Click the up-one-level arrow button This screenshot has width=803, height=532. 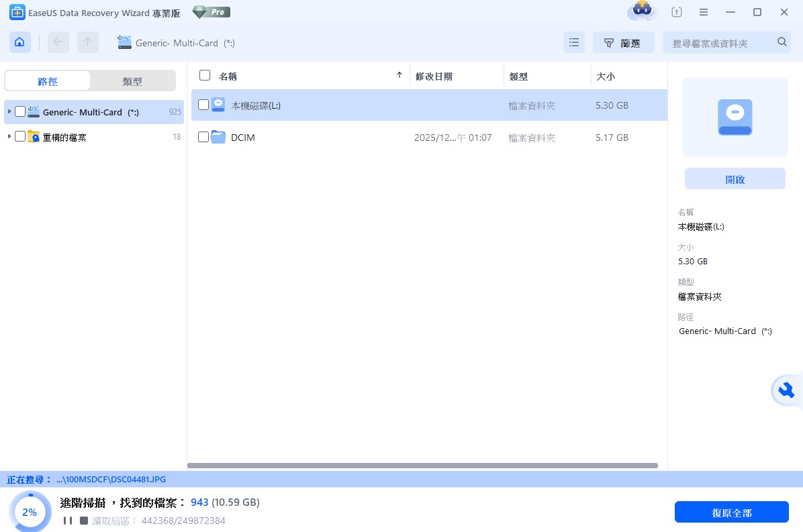click(x=87, y=42)
